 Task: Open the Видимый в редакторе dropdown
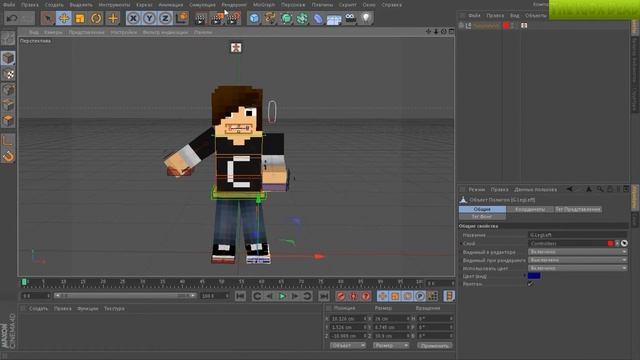577,252
